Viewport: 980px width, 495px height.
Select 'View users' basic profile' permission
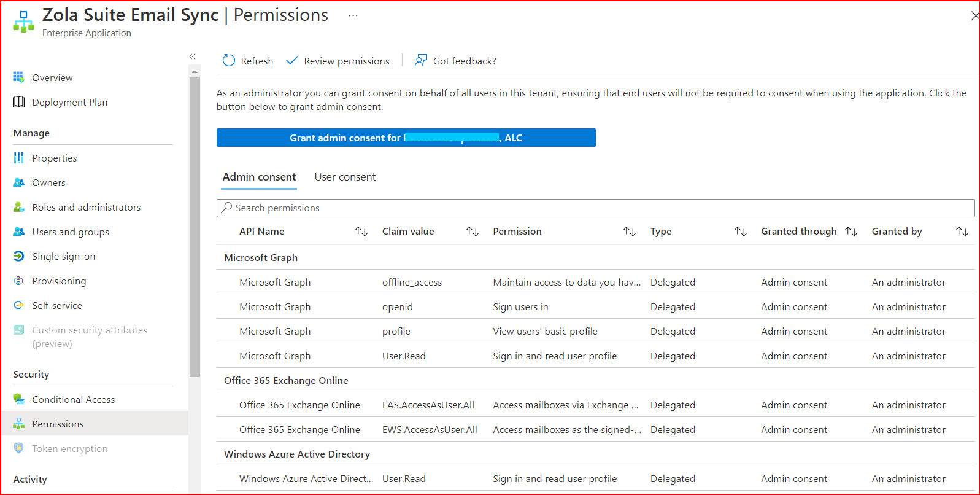point(545,331)
